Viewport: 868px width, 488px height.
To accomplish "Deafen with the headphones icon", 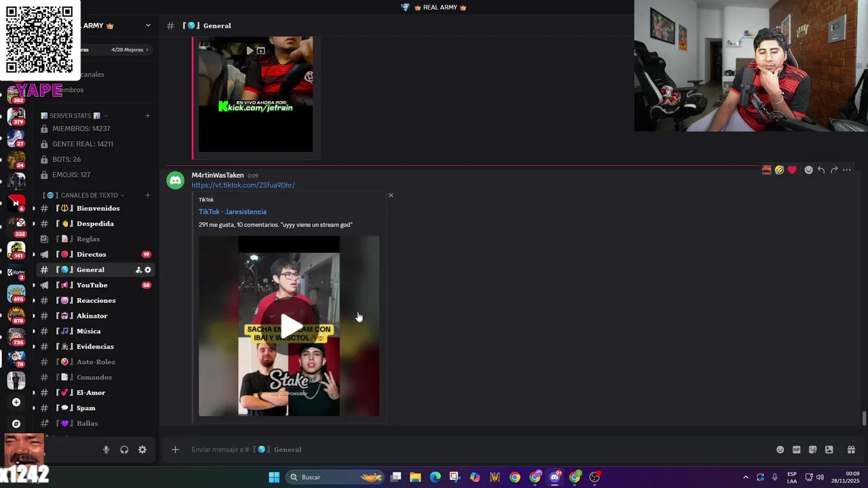I will point(124,449).
